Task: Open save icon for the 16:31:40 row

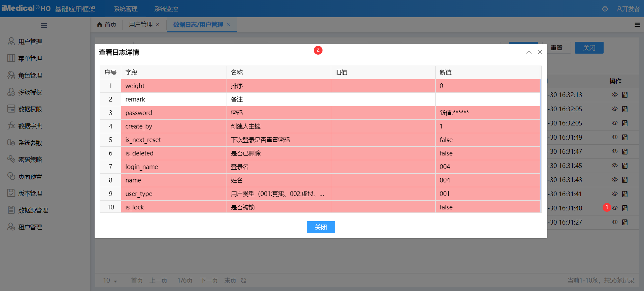Action: [x=625, y=208]
